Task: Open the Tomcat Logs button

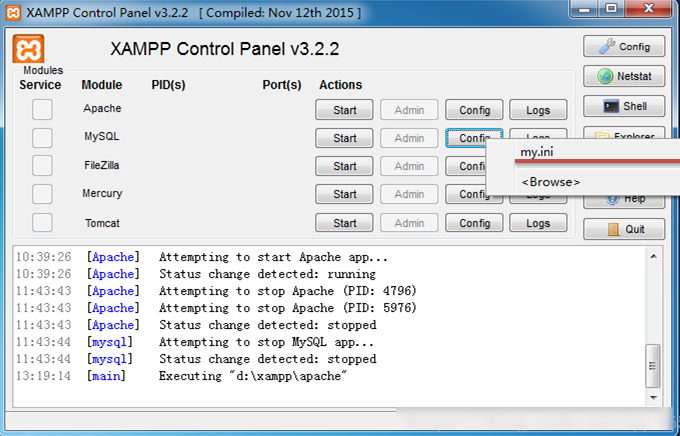Action: [538, 223]
